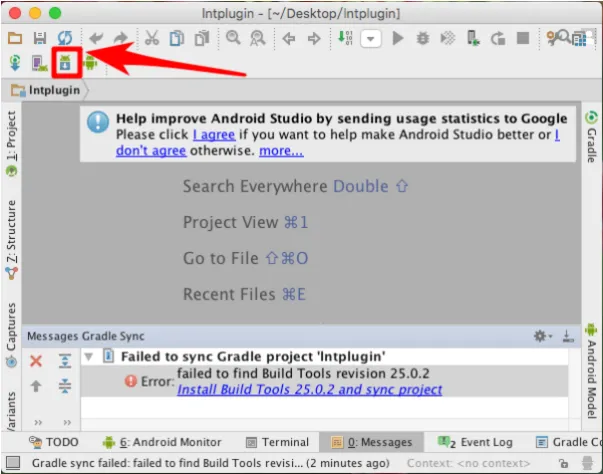Screen dimensions: 603x474
Task: Click the red X close messages icon
Action: coord(36,361)
